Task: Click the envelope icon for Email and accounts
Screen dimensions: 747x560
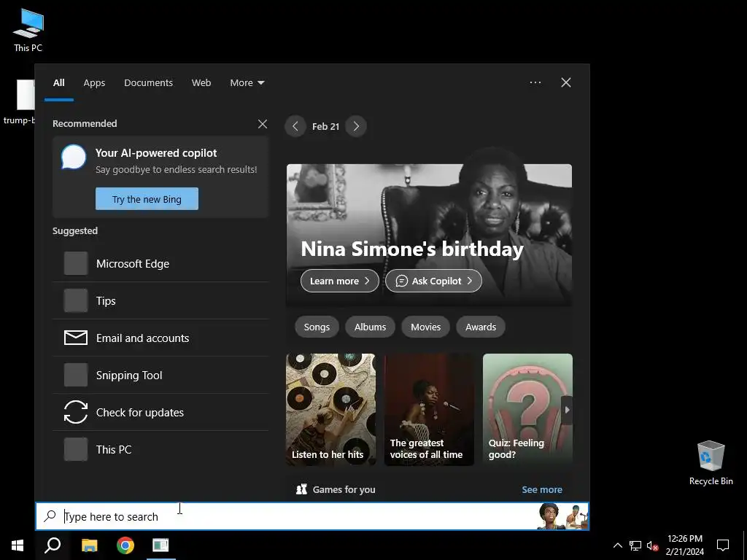Action: pos(76,338)
